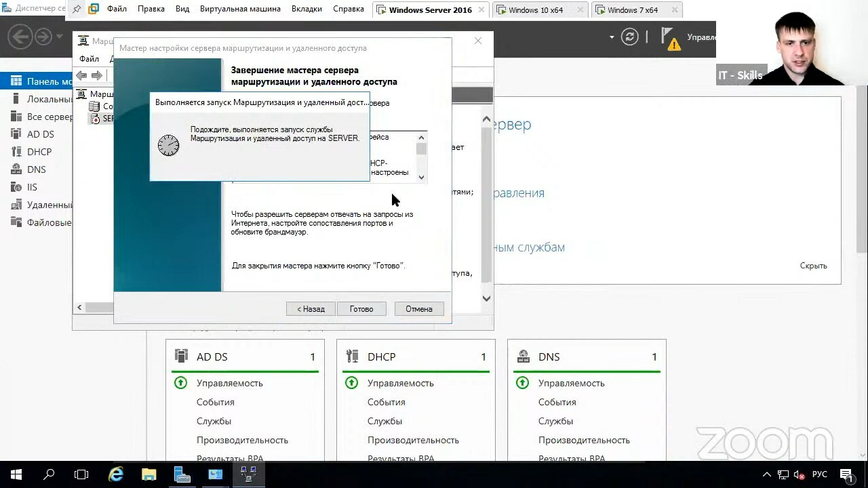Close the routing setup wizard window
This screenshot has width=868, height=488.
click(478, 41)
